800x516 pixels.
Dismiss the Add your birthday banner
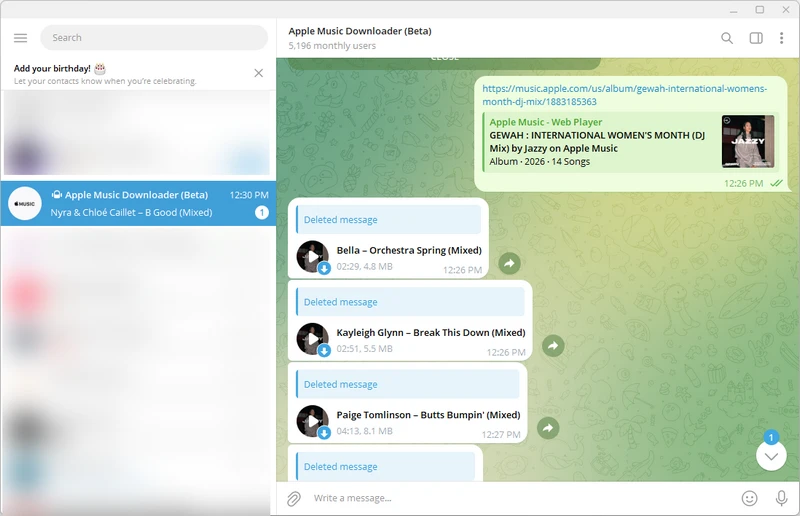pyautogui.click(x=259, y=73)
